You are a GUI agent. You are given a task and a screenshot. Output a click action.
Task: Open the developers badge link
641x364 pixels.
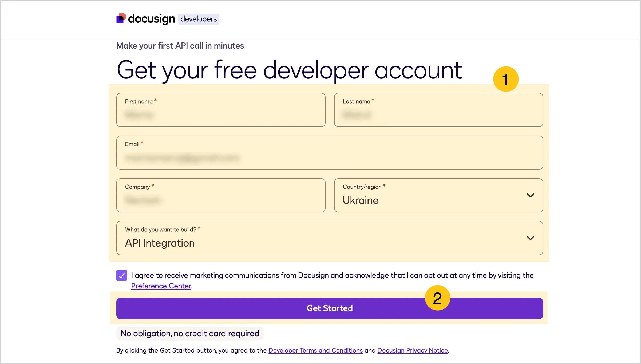[x=199, y=19]
